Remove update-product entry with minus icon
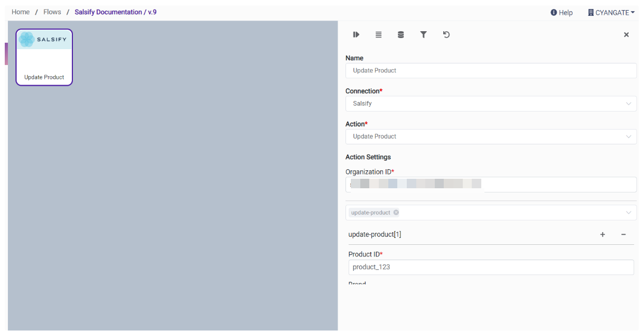The height and width of the screenshot is (331, 644). [623, 235]
